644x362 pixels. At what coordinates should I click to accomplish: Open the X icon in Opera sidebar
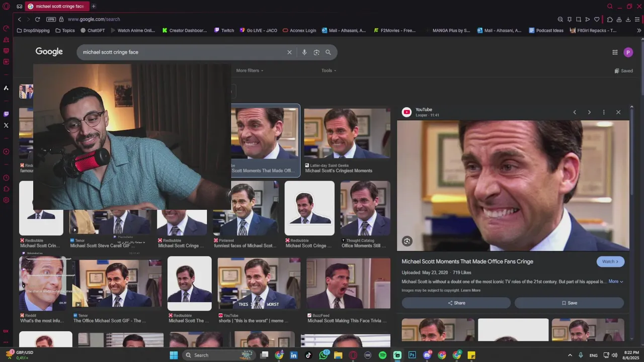(x=6, y=125)
